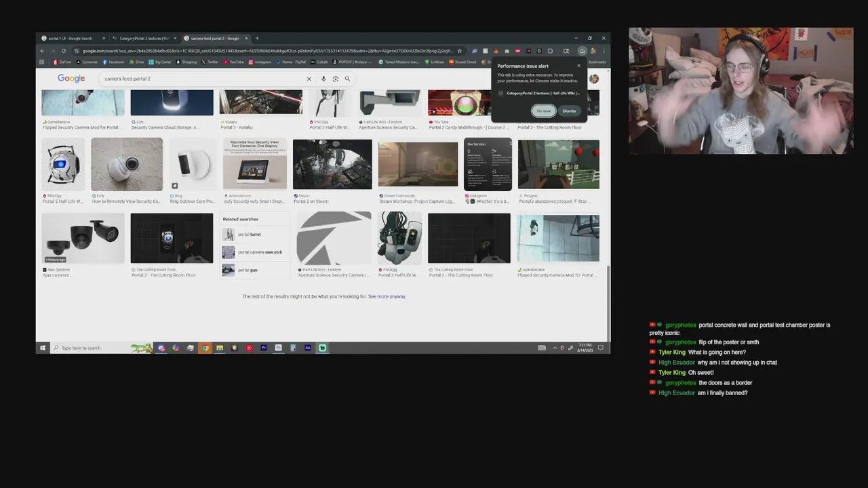The image size is (868, 488).
Task: Click the taskbar clock showing 7:01 PM
Action: pyautogui.click(x=585, y=348)
